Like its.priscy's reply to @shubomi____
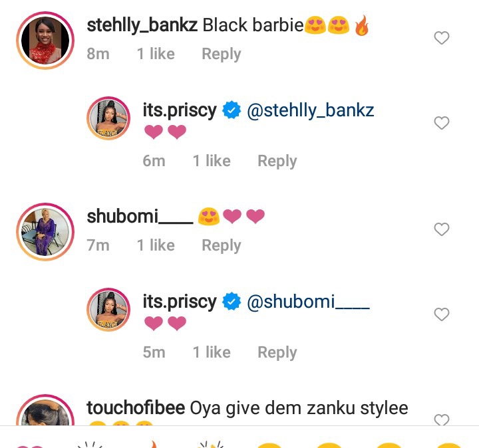 pos(442,314)
